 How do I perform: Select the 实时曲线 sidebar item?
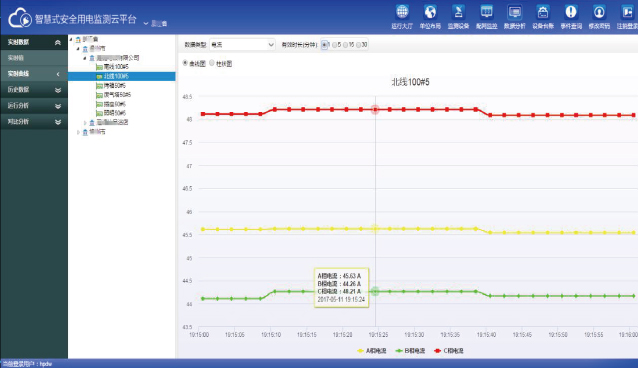tap(34, 74)
